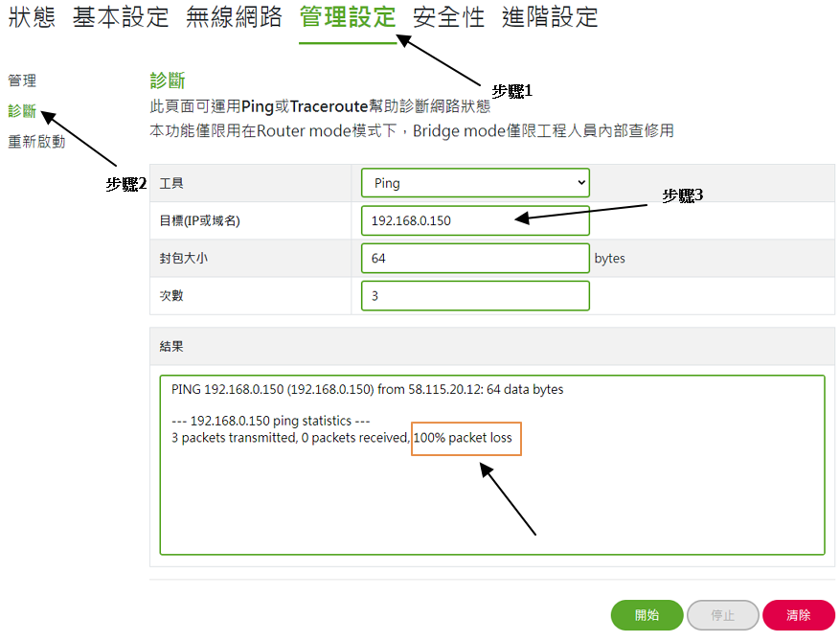This screenshot has height=642, width=840.
Task: Click the gray 停止 button
Action: tap(722, 615)
